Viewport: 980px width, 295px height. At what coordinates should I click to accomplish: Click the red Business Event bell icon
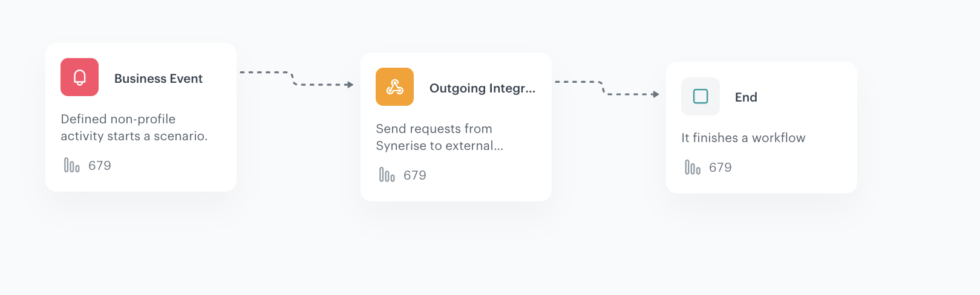click(79, 77)
